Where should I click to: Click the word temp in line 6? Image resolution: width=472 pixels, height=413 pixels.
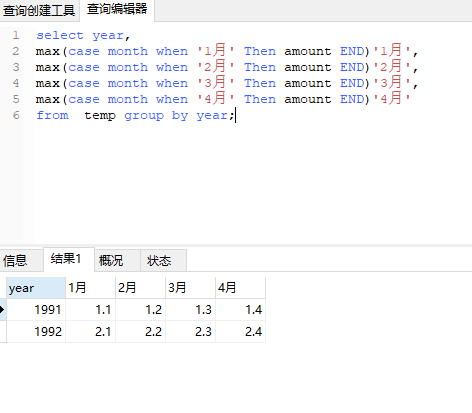100,116
